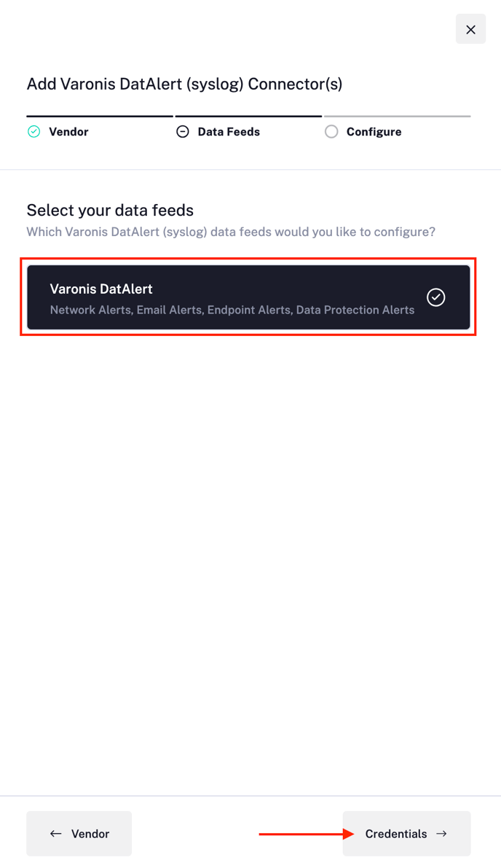Click the green checkmark beside Vendor

[x=33, y=132]
